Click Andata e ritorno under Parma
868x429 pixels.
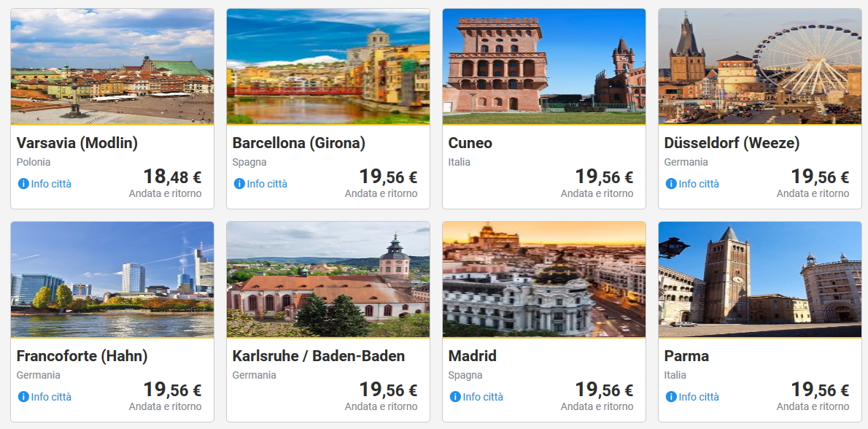click(x=813, y=406)
